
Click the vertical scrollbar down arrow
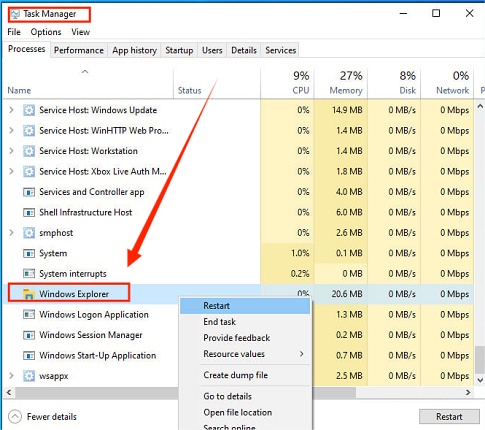(480, 380)
